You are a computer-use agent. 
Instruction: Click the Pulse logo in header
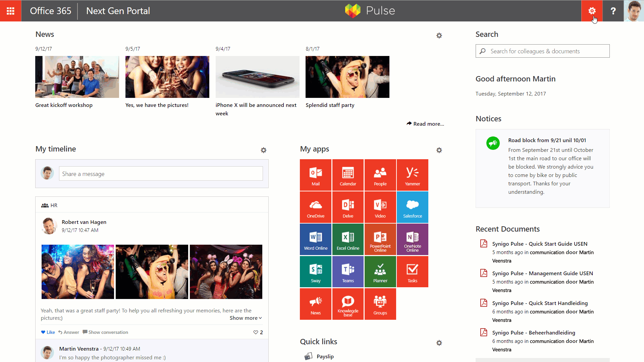(x=370, y=11)
